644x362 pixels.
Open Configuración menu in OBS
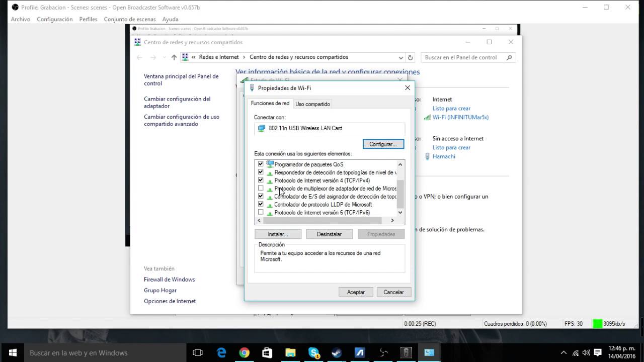55,19
